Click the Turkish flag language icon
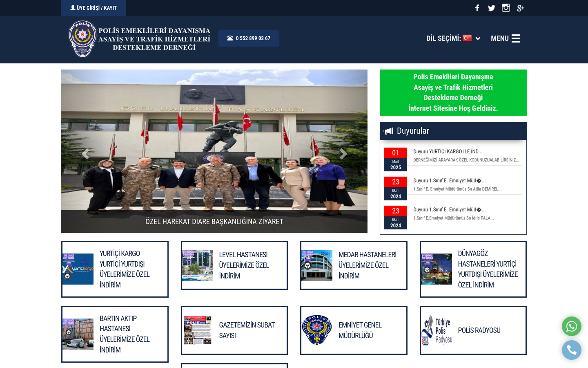588x368 pixels. pos(467,38)
